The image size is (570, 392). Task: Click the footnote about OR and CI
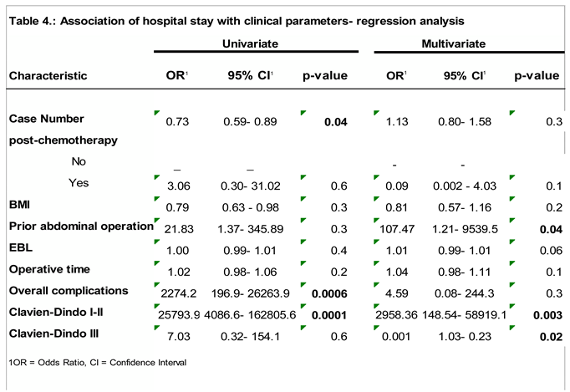[x=98, y=362]
